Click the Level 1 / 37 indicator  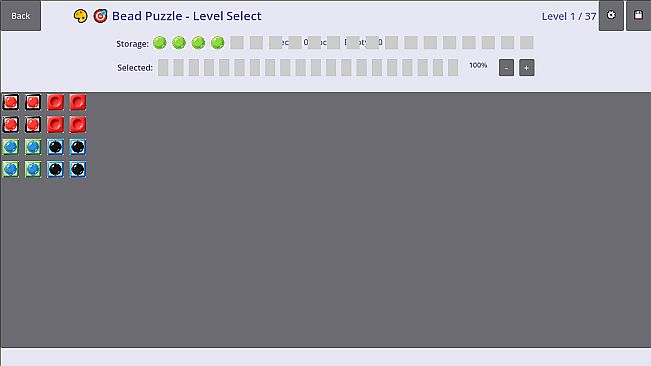(x=569, y=16)
